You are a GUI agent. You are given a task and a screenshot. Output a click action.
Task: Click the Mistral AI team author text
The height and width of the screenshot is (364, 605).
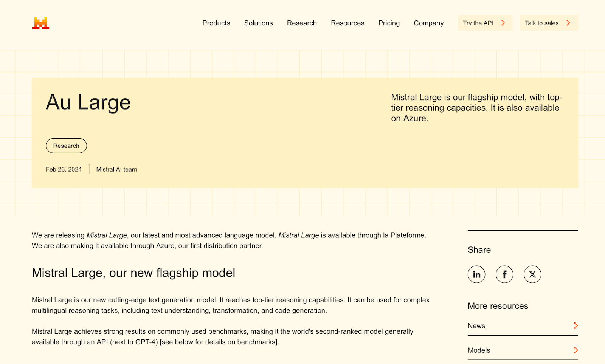[116, 169]
